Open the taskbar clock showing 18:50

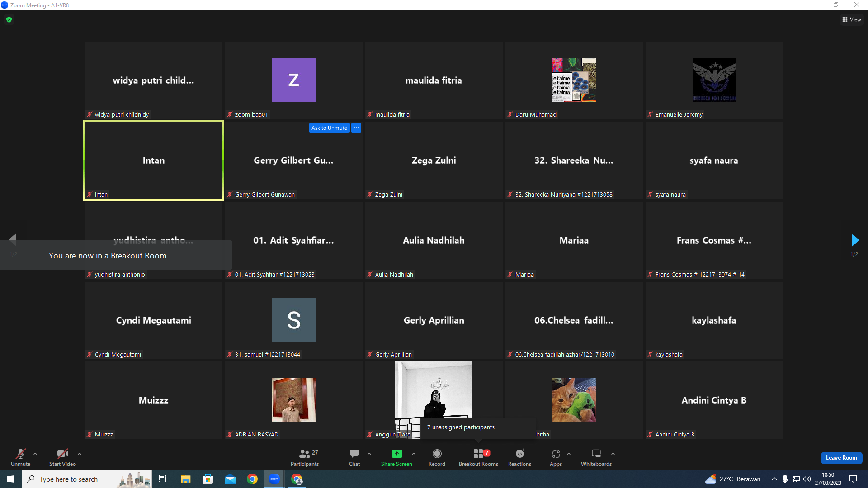click(x=828, y=479)
